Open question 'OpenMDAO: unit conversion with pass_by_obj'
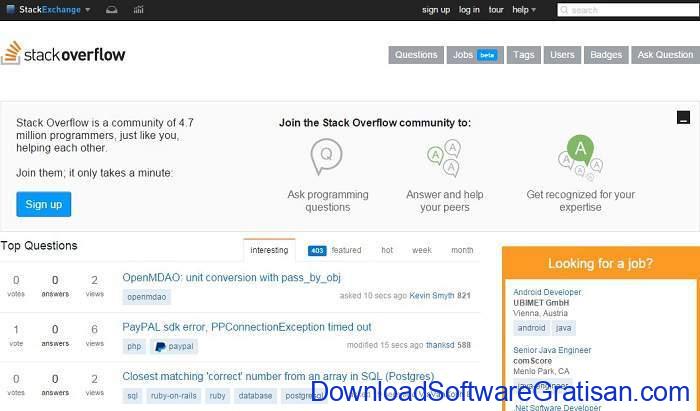This screenshot has width=700, height=411. (231, 278)
